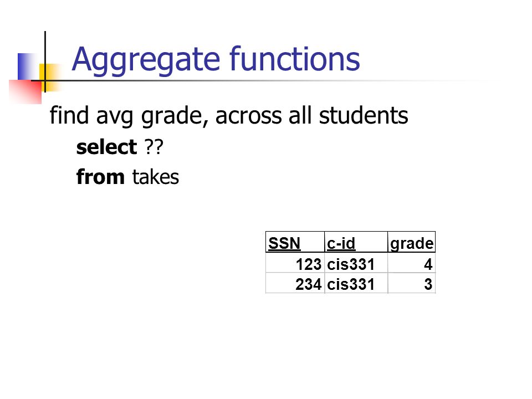The width and height of the screenshot is (532, 399).
Task: Click the 'Aggregate functions' slide title
Action: coord(216,60)
